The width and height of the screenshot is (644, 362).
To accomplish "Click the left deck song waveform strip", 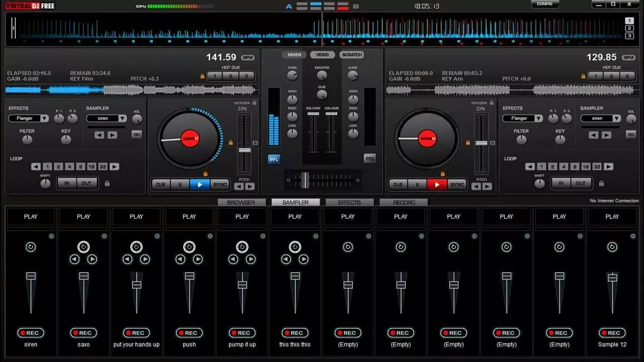I will pos(132,90).
